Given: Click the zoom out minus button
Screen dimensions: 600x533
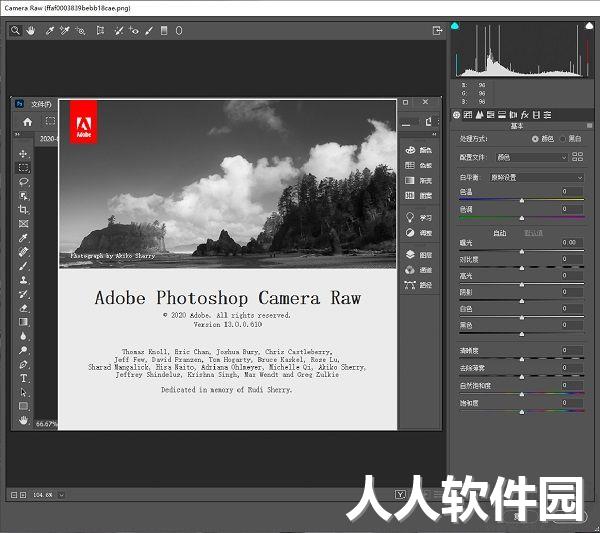Looking at the screenshot, I should [x=14, y=495].
